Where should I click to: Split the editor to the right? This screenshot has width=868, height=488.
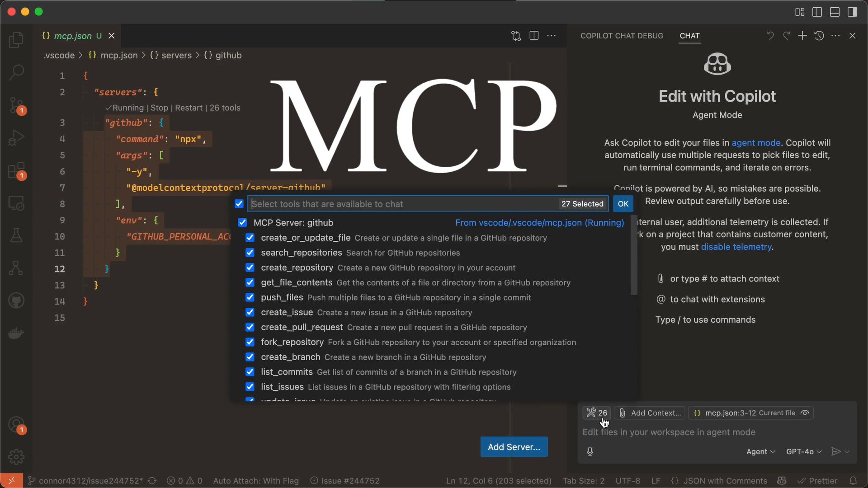(534, 36)
